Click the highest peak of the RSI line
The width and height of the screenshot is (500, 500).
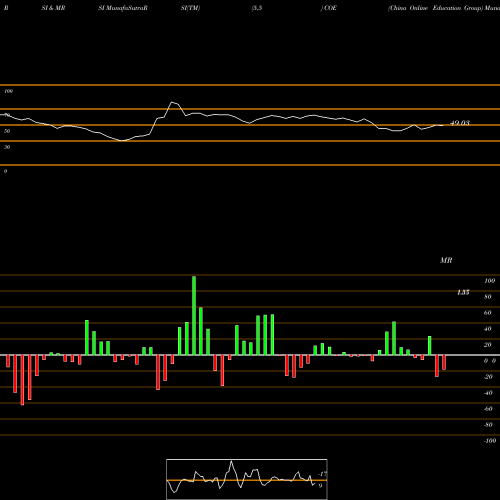click(x=172, y=102)
